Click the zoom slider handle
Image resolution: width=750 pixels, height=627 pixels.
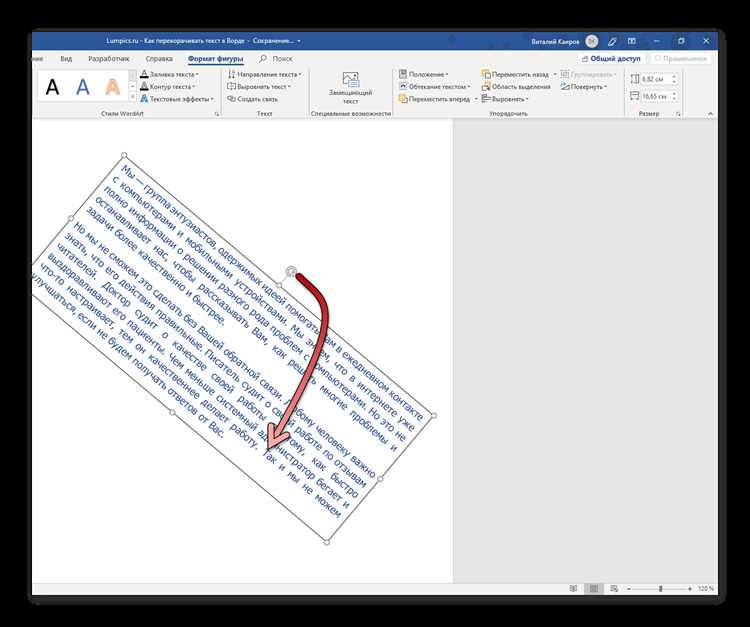pos(660,588)
